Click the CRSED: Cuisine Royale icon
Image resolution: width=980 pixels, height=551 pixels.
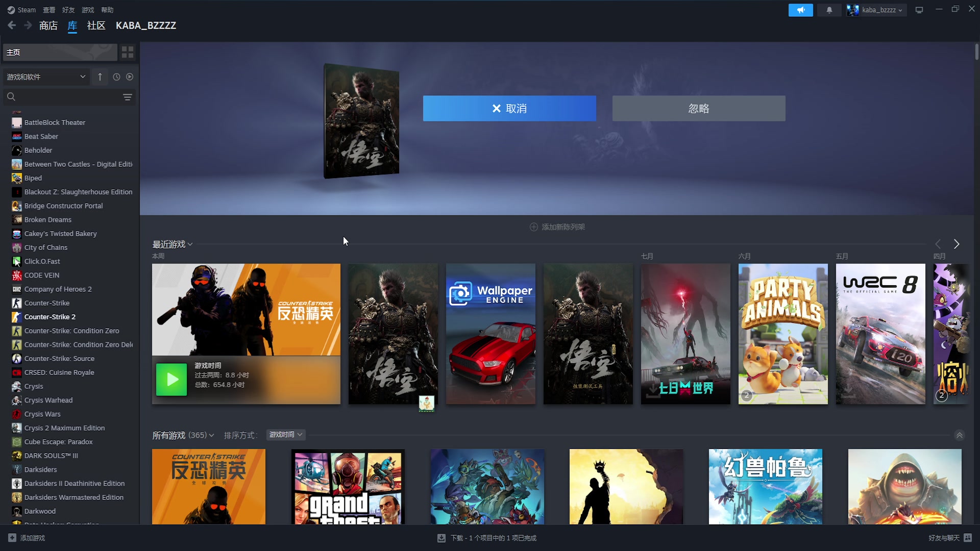pos(17,373)
